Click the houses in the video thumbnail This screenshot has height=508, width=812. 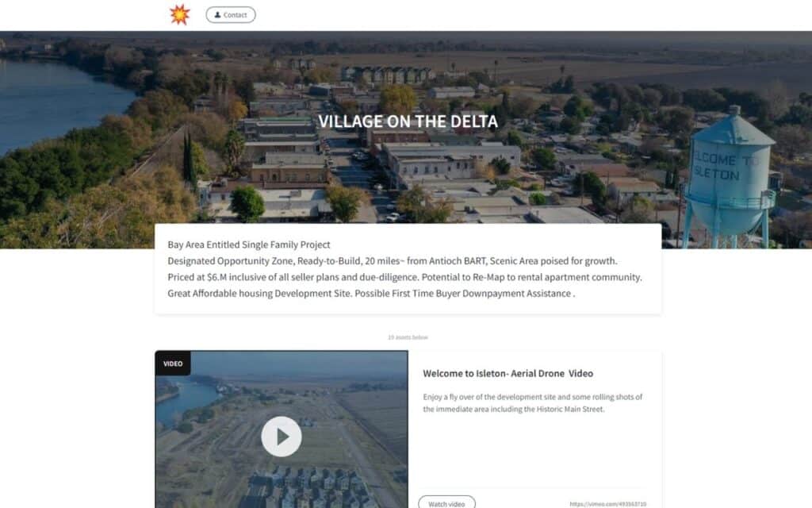click(311, 487)
